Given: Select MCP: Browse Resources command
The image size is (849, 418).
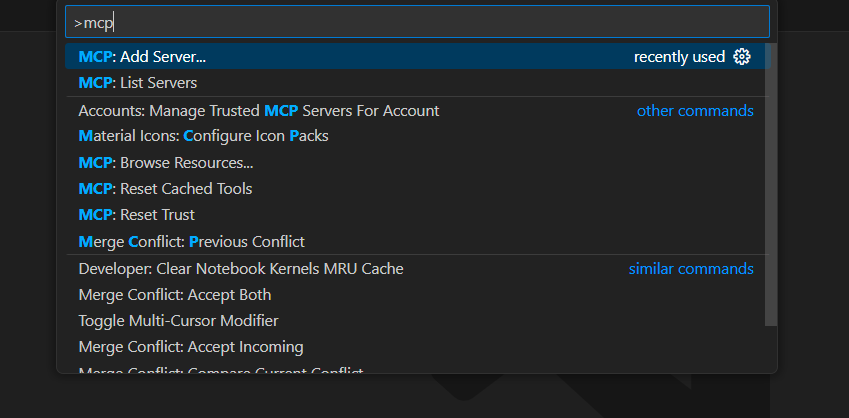Looking at the screenshot, I should click(166, 162).
